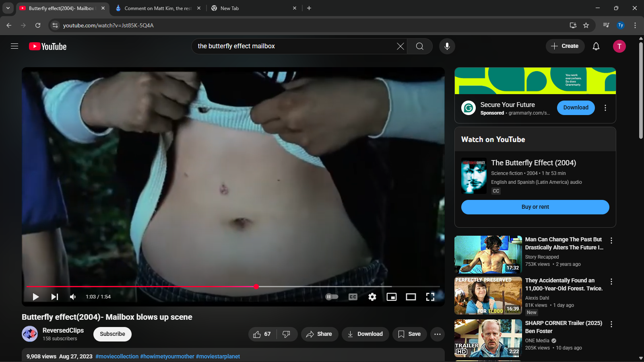Like the video
This screenshot has width=644, height=362.
coord(262,334)
